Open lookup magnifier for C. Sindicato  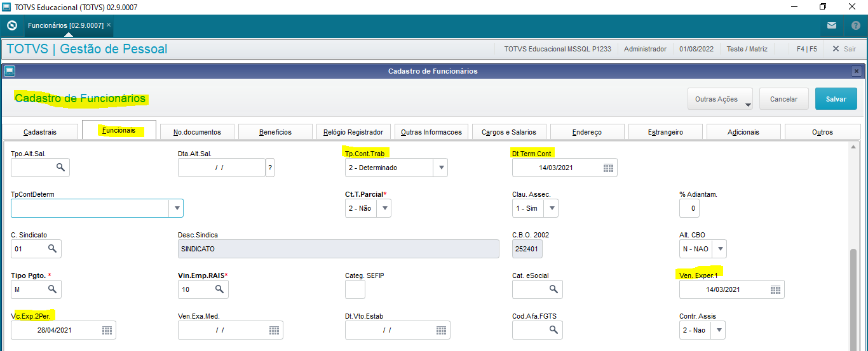pos(53,249)
